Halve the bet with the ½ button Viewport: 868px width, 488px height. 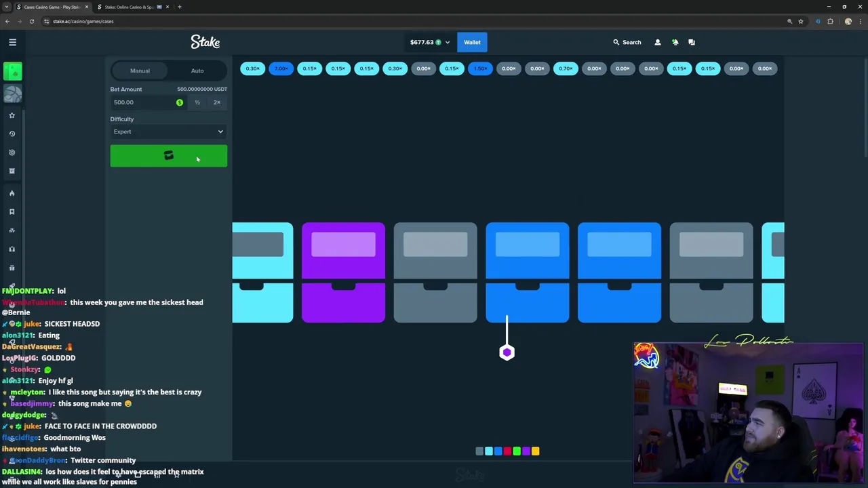click(197, 102)
